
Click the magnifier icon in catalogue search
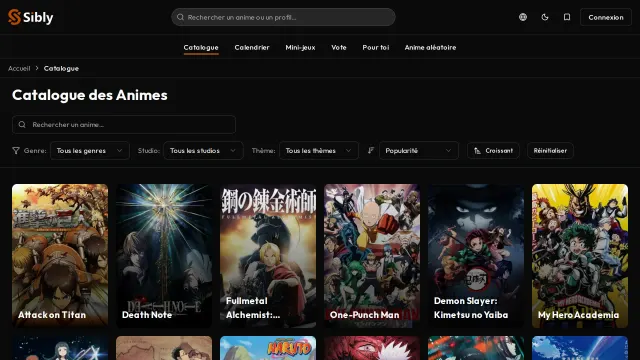pos(22,124)
